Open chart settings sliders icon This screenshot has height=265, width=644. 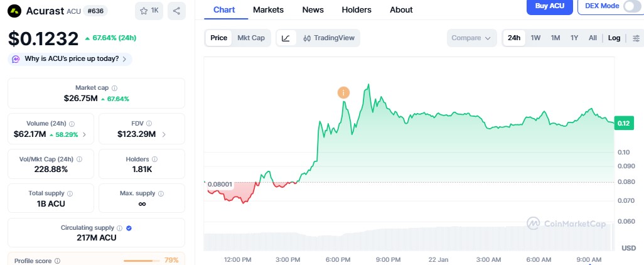(x=636, y=38)
